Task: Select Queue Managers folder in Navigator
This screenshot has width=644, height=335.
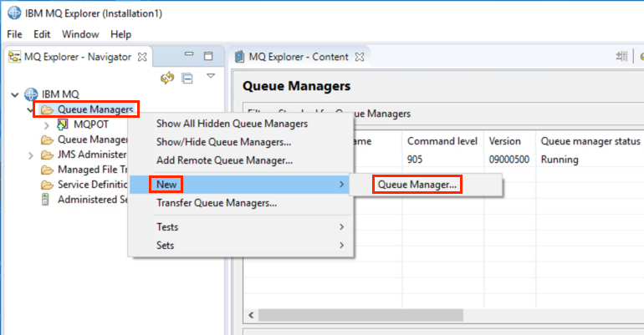Action: click(x=95, y=109)
